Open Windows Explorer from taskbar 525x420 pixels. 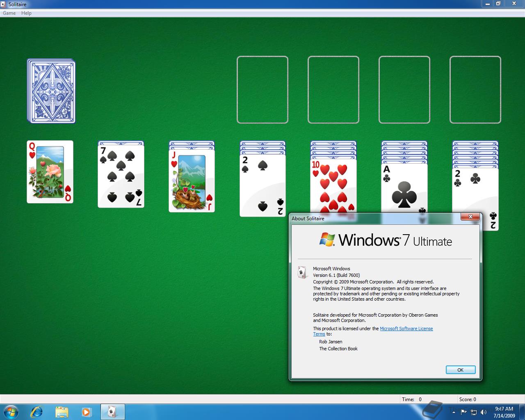point(62,412)
